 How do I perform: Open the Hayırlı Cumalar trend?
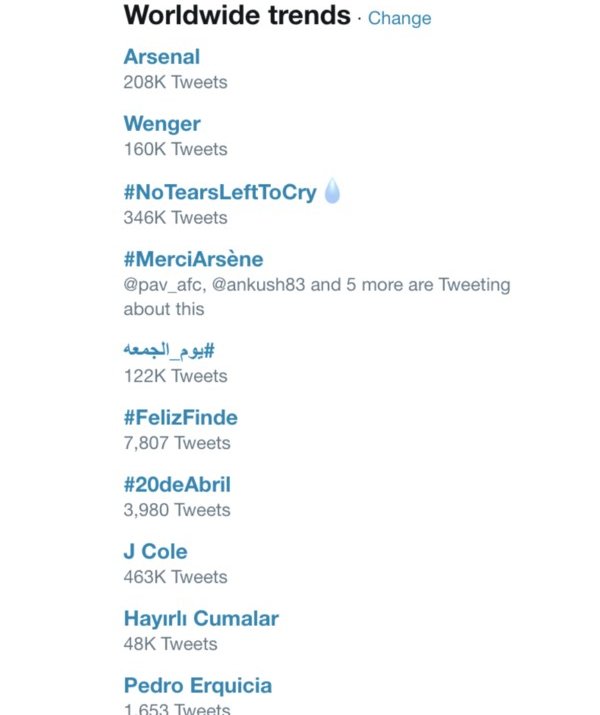click(x=201, y=618)
